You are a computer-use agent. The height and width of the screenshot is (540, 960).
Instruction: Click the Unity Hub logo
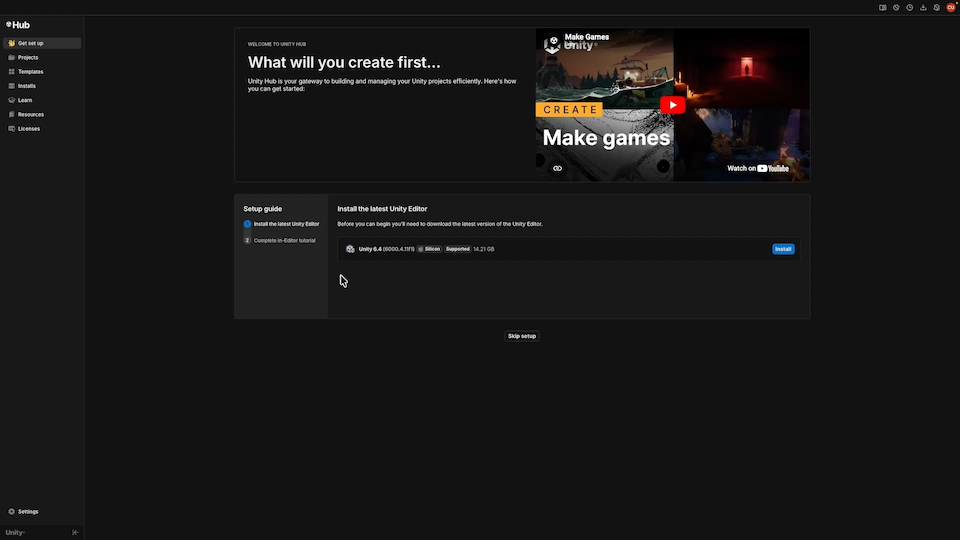18,25
